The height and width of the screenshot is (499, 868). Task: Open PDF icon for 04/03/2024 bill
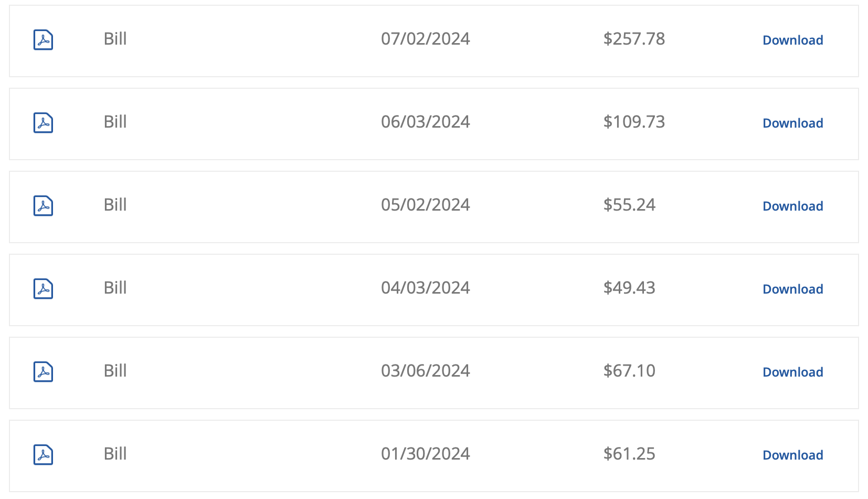pos(43,289)
